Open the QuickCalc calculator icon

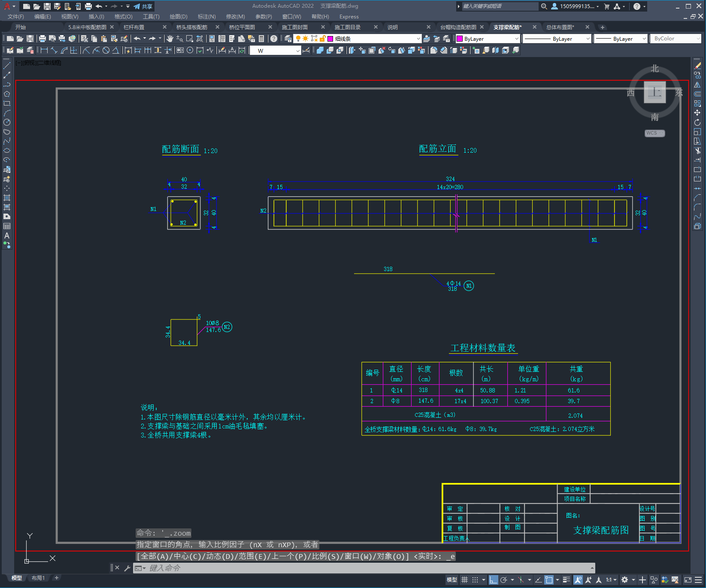click(x=261, y=39)
